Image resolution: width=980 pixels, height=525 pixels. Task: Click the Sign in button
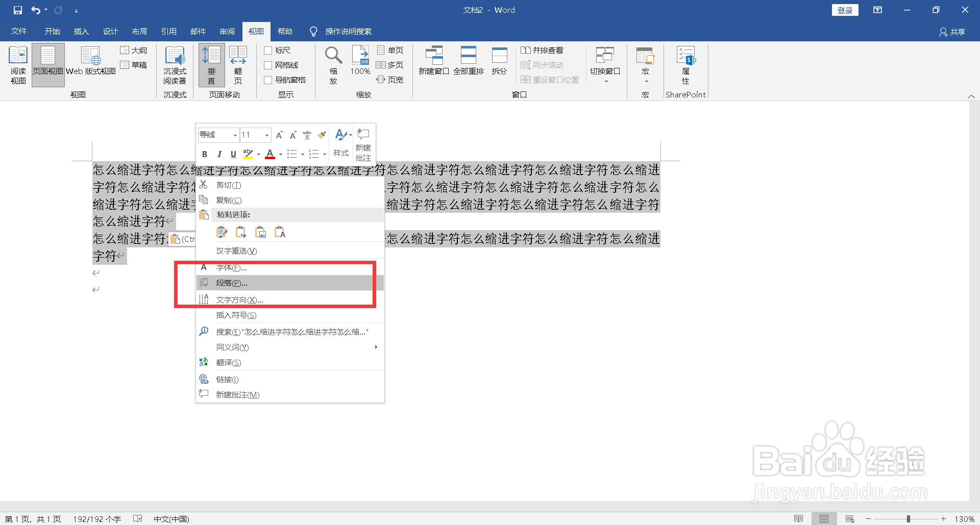[845, 10]
